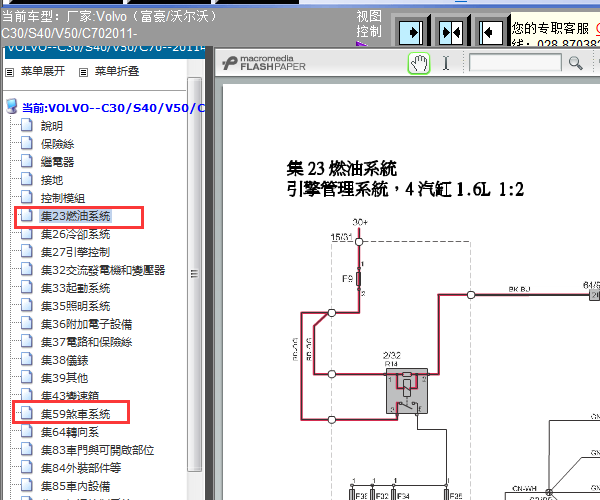This screenshot has width=600, height=500.
Task: Click the document icon beside 保險絲
Action: (x=26, y=143)
